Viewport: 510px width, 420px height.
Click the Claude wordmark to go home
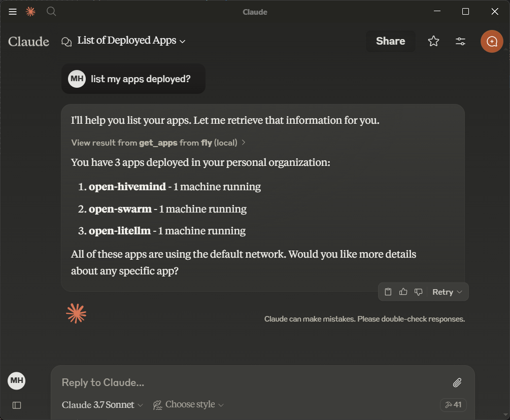pyautogui.click(x=29, y=42)
